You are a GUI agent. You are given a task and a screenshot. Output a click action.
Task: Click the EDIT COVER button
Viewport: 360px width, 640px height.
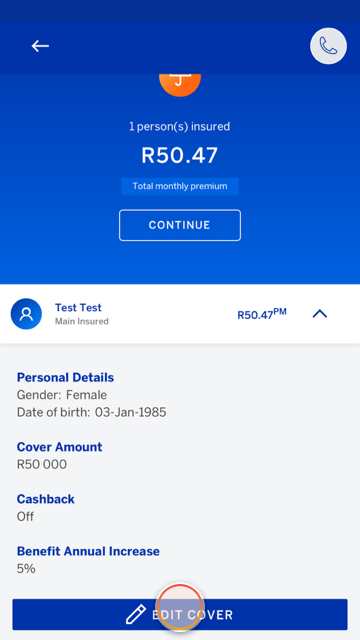click(x=180, y=614)
